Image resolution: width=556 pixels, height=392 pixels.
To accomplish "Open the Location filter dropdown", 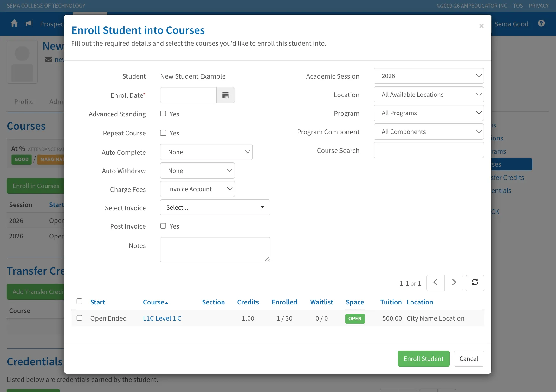I will pos(429,95).
